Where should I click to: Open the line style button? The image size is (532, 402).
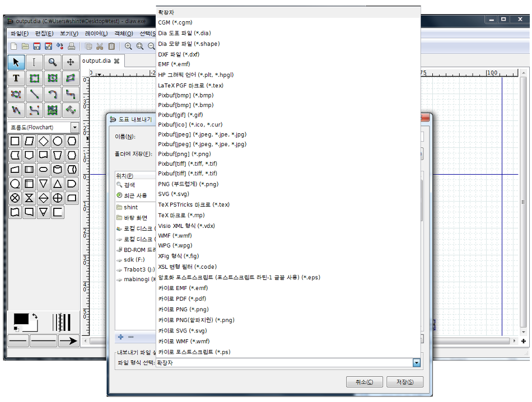(x=44, y=341)
